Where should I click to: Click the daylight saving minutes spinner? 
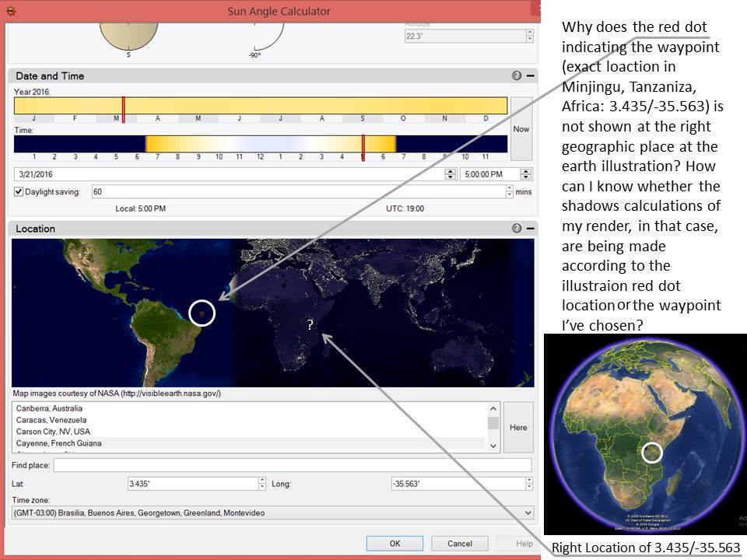pos(509,191)
